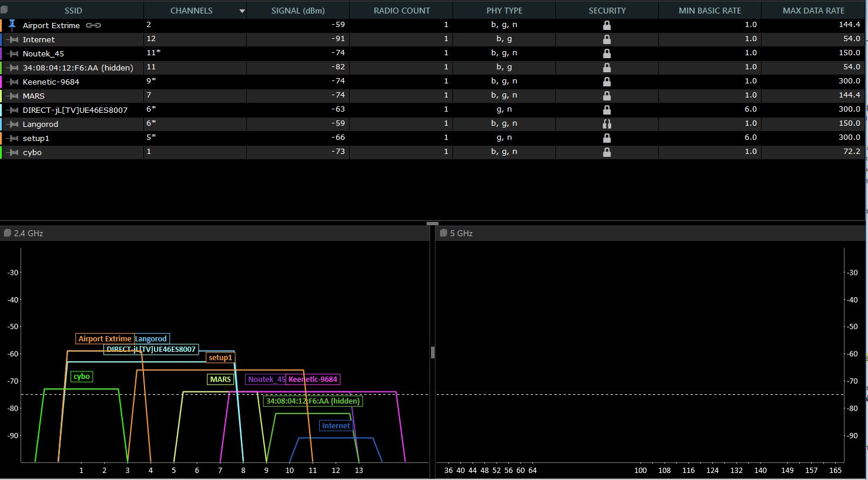Sort by SIGNAL (dBm) column header
This screenshot has width=868, height=480.
pos(298,11)
